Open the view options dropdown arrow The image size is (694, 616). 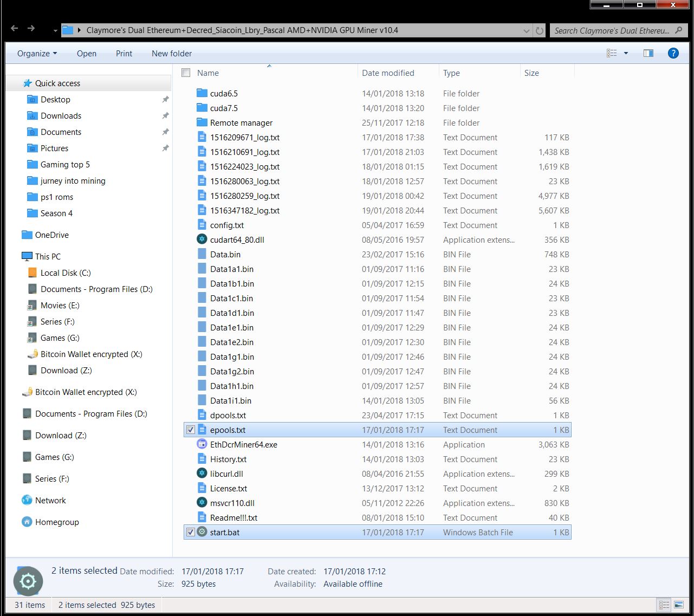pyautogui.click(x=626, y=53)
